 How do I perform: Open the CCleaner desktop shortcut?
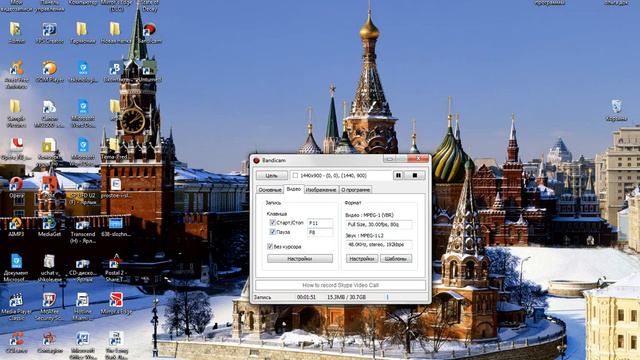pos(16,342)
